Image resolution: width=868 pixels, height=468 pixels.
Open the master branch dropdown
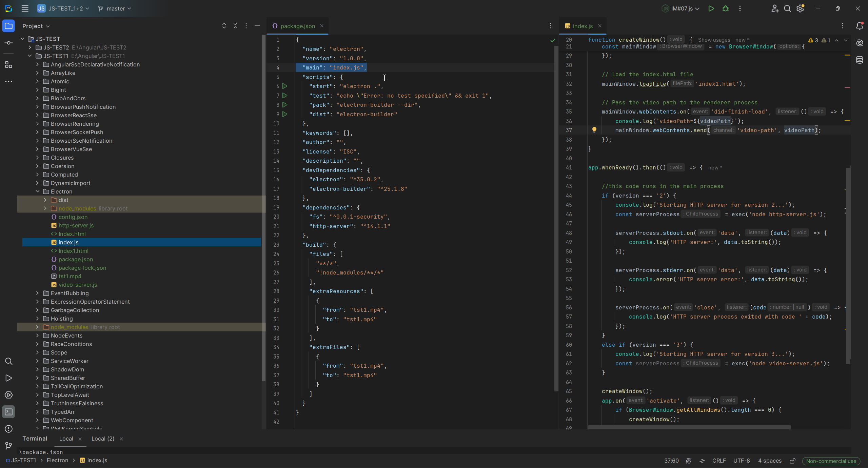click(115, 9)
